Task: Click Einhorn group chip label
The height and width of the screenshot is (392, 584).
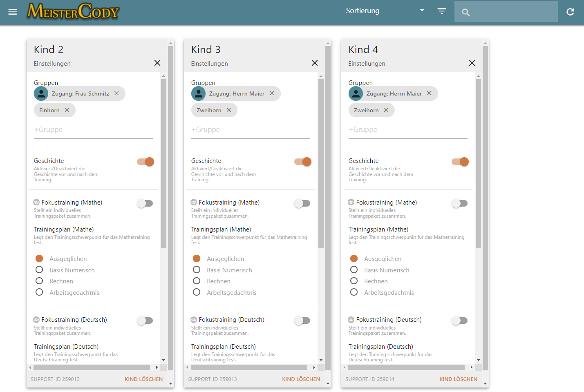Action: point(49,110)
